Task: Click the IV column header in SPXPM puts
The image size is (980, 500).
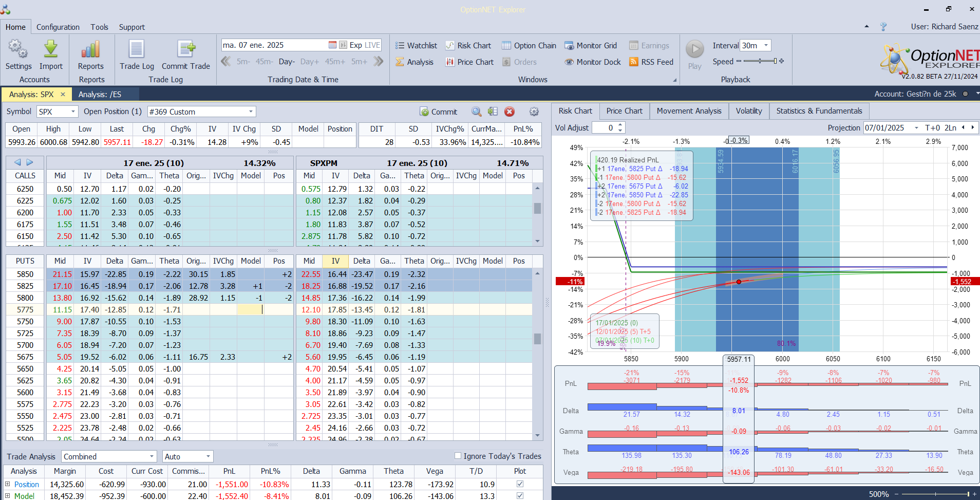Action: tap(335, 261)
